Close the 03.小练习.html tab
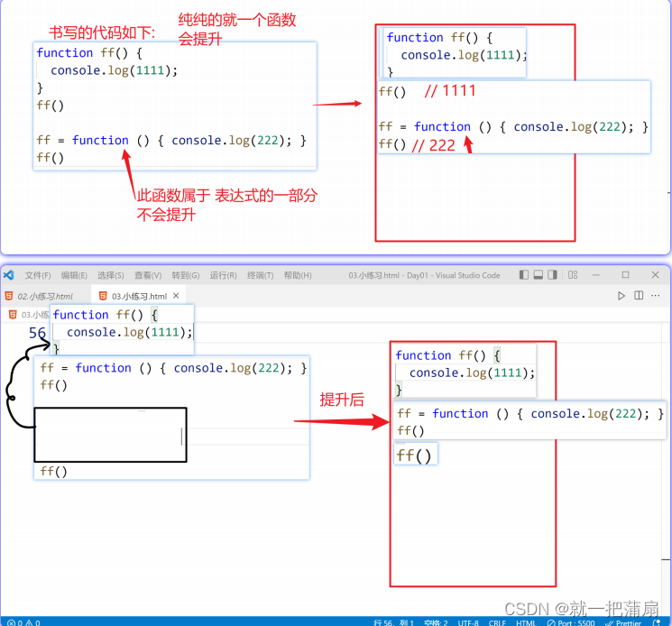This screenshot has height=626, width=672. 176,296
